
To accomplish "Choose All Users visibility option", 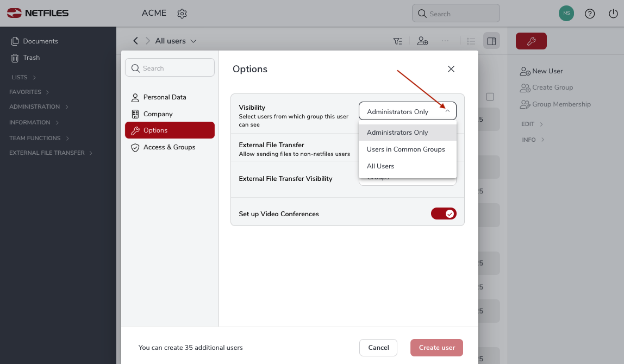I will point(408,166).
